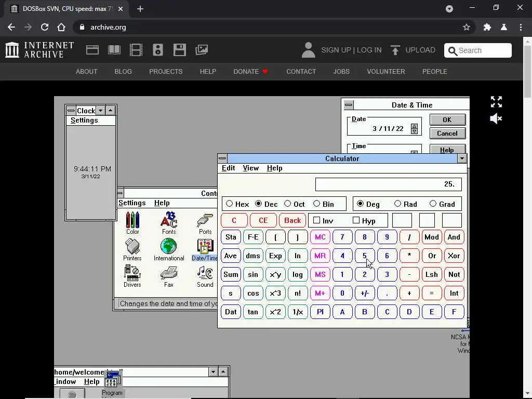This screenshot has height=399, width=532.
Task: Click the date spinner arrows
Action: pos(414,129)
